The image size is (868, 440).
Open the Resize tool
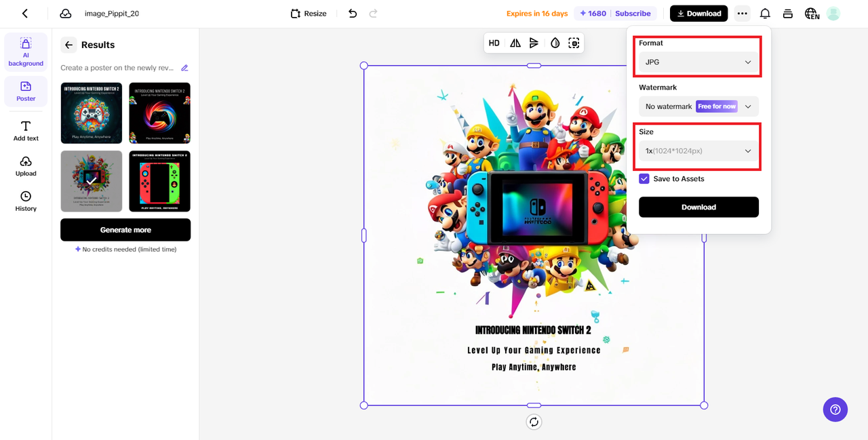pyautogui.click(x=309, y=14)
